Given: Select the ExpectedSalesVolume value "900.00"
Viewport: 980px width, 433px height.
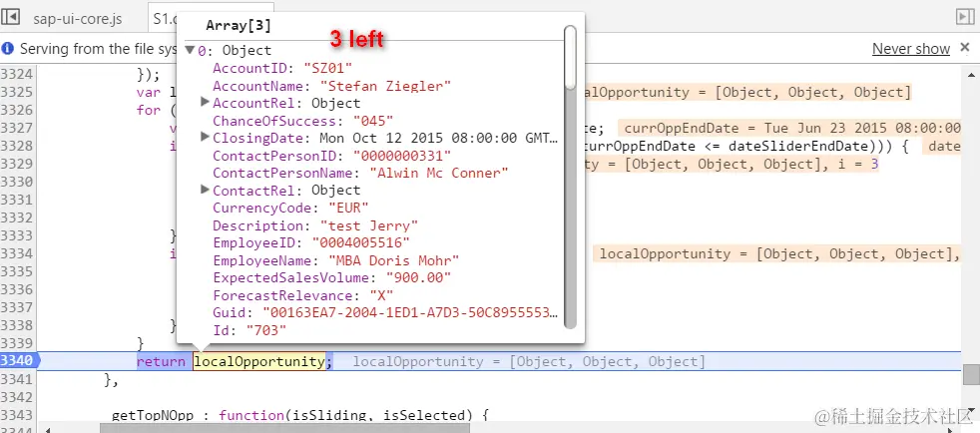Looking at the screenshot, I should [x=418, y=278].
